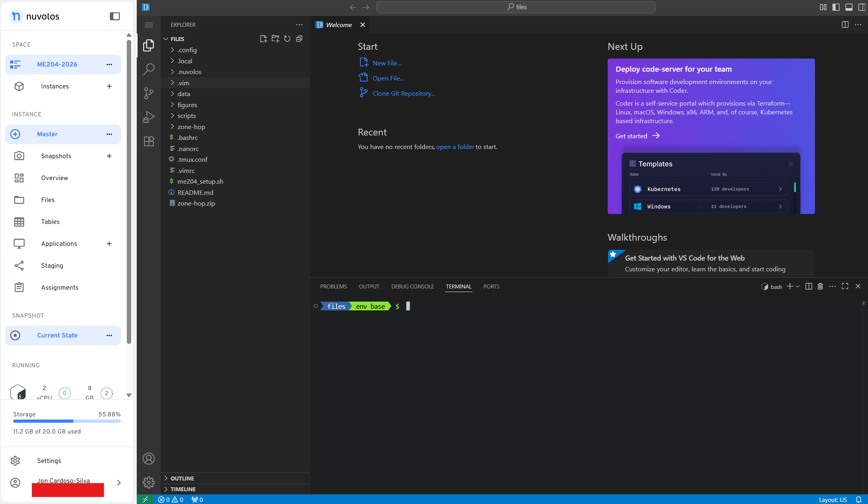Image resolution: width=868 pixels, height=504 pixels.
Task: Collapse all folders in Explorer
Action: [x=299, y=39]
